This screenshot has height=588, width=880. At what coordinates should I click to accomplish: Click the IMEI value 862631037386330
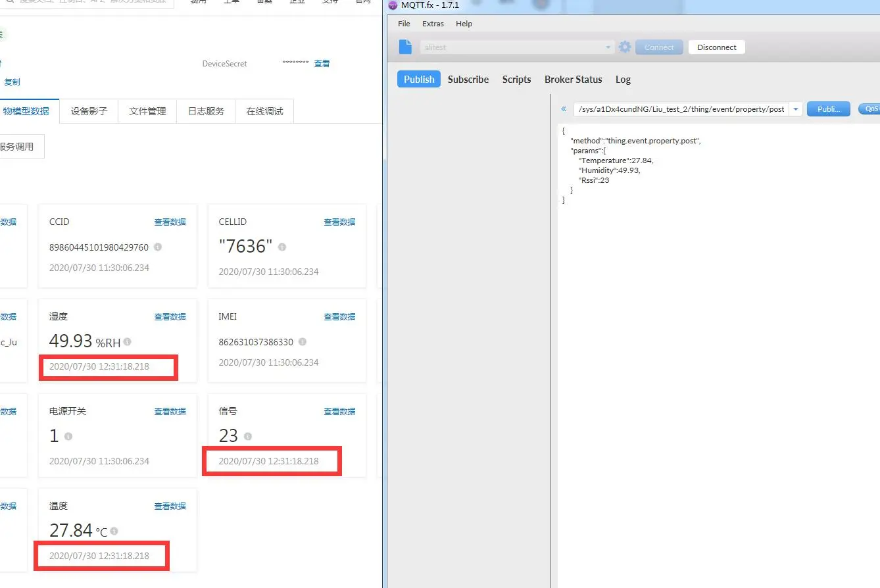256,342
